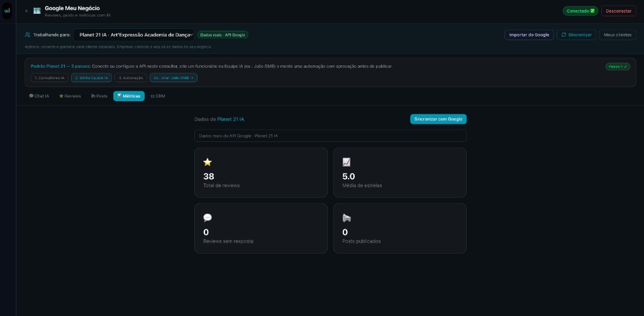The width and height of the screenshot is (644, 316).
Task: Click megaphone icon on Posts publicados
Action: [347, 218]
